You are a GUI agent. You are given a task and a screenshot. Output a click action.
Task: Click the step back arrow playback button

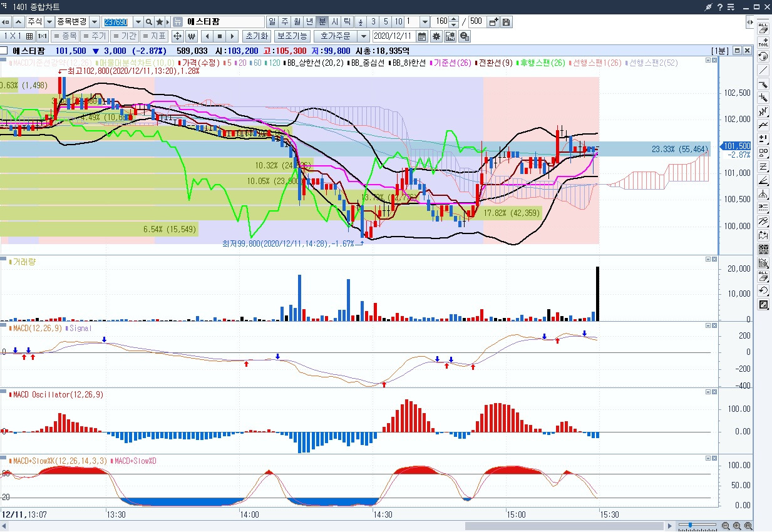207,36
